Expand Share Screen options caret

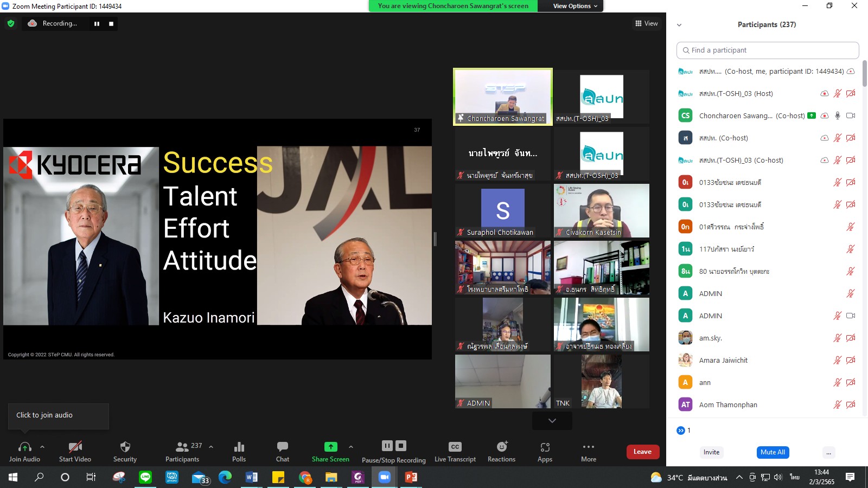(351, 447)
